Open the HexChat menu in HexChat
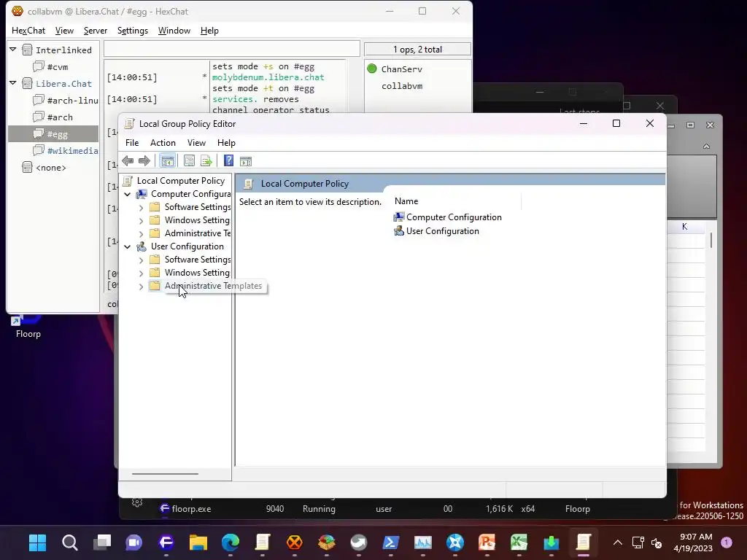The width and height of the screenshot is (747, 560). click(x=28, y=31)
